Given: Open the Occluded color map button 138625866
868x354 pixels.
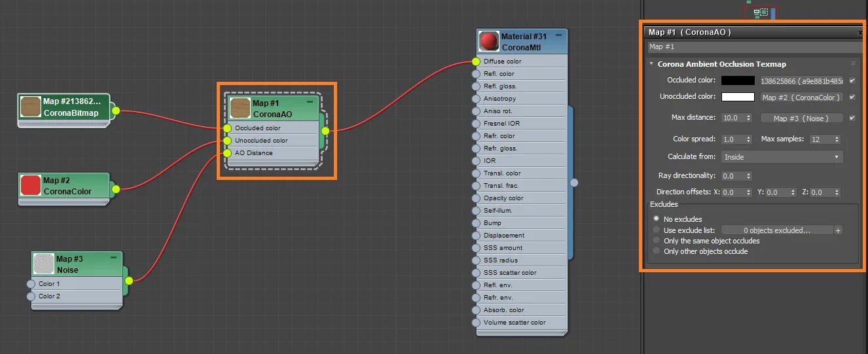Looking at the screenshot, I should [x=802, y=81].
